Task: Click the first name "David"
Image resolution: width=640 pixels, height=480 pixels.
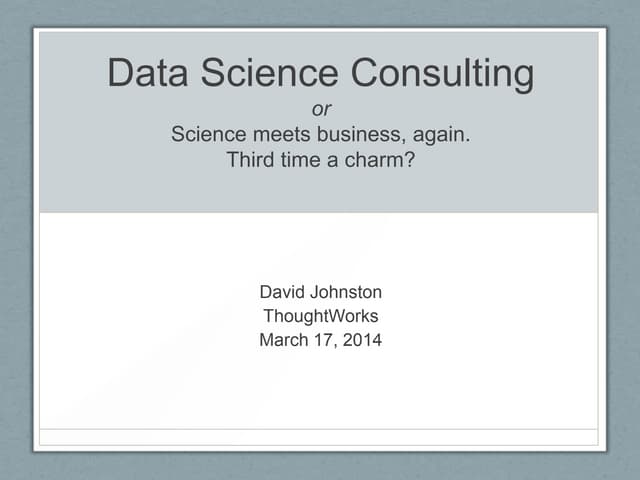Action: [281, 292]
